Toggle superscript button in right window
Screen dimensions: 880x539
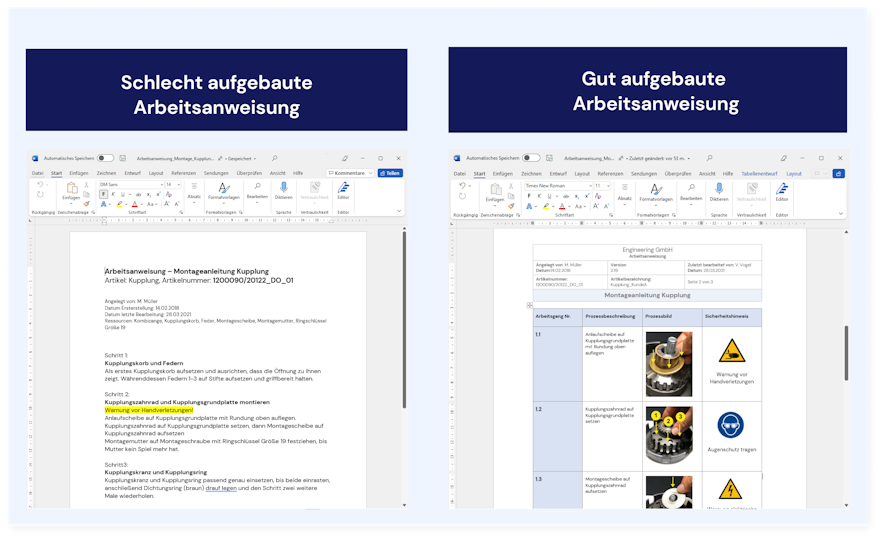pos(587,196)
